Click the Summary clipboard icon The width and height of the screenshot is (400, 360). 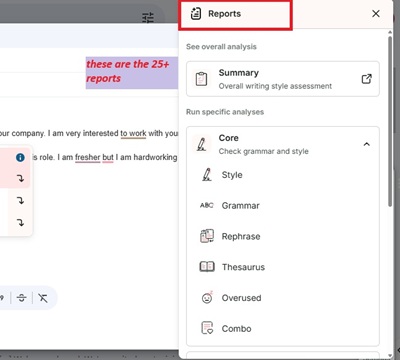pyautogui.click(x=201, y=79)
